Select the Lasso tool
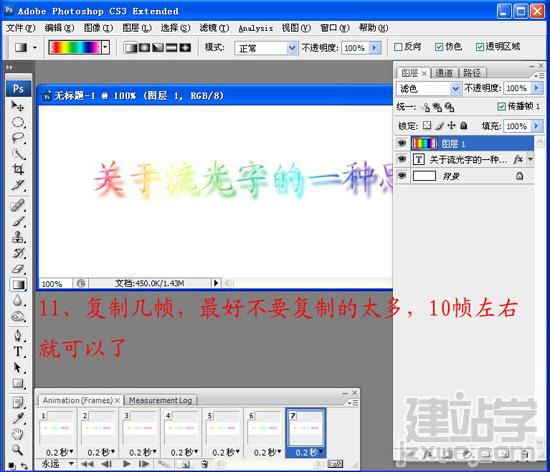550x472 pixels. pos(18,138)
